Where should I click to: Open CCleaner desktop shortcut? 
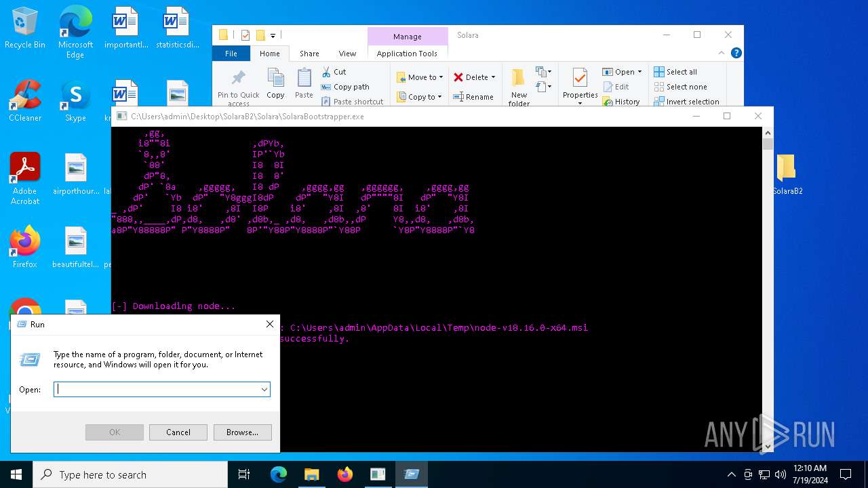[25, 102]
